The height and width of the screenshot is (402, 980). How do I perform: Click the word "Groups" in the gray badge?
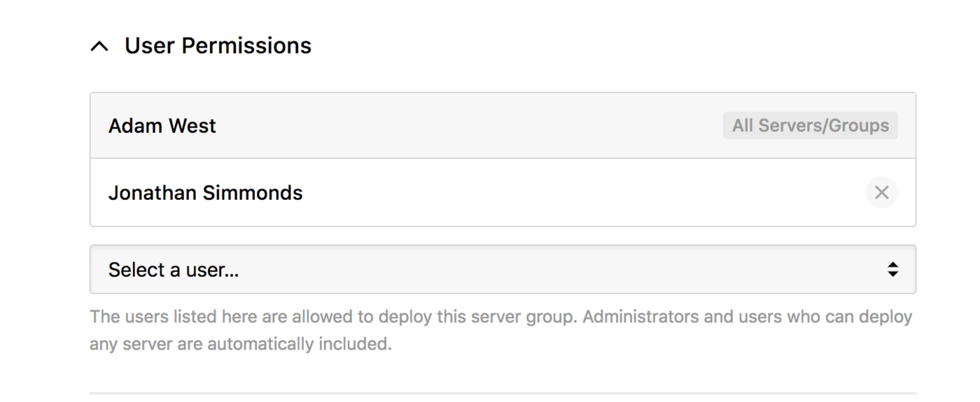click(862, 126)
